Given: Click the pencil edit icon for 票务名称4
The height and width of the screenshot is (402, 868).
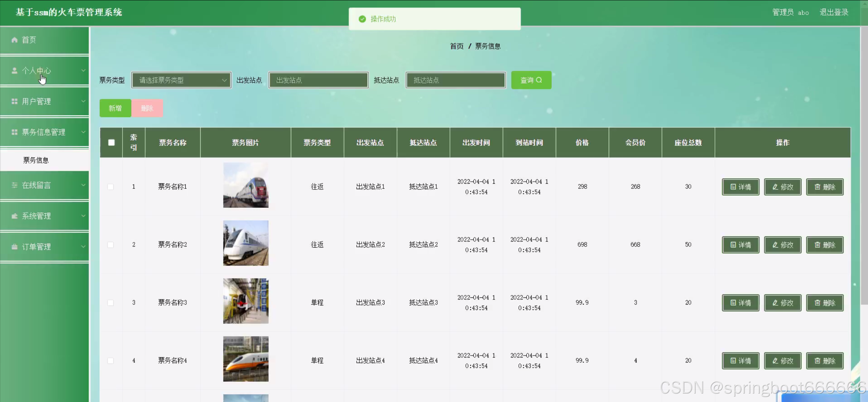Looking at the screenshot, I should pos(775,361).
